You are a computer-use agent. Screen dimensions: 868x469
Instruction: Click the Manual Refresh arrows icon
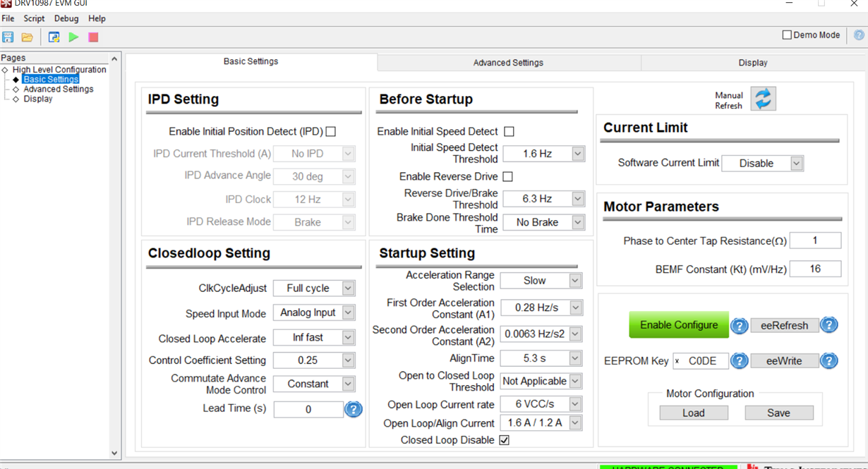pos(763,99)
